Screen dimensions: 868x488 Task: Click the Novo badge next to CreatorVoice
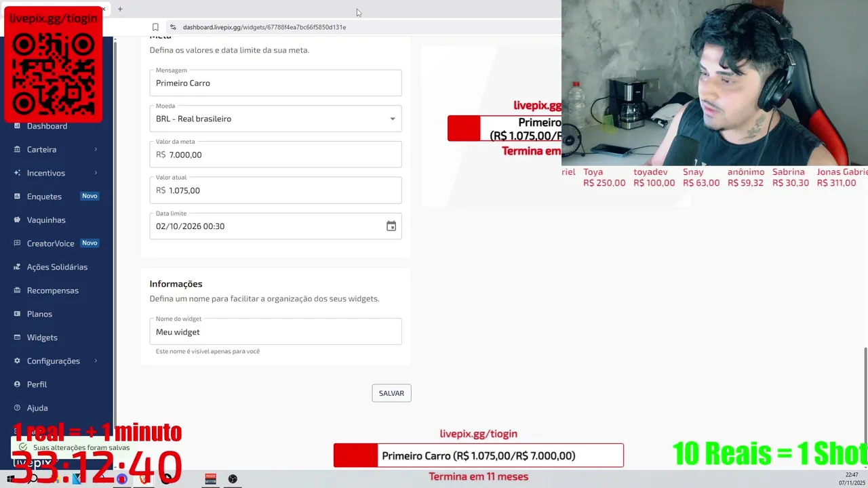tap(90, 243)
